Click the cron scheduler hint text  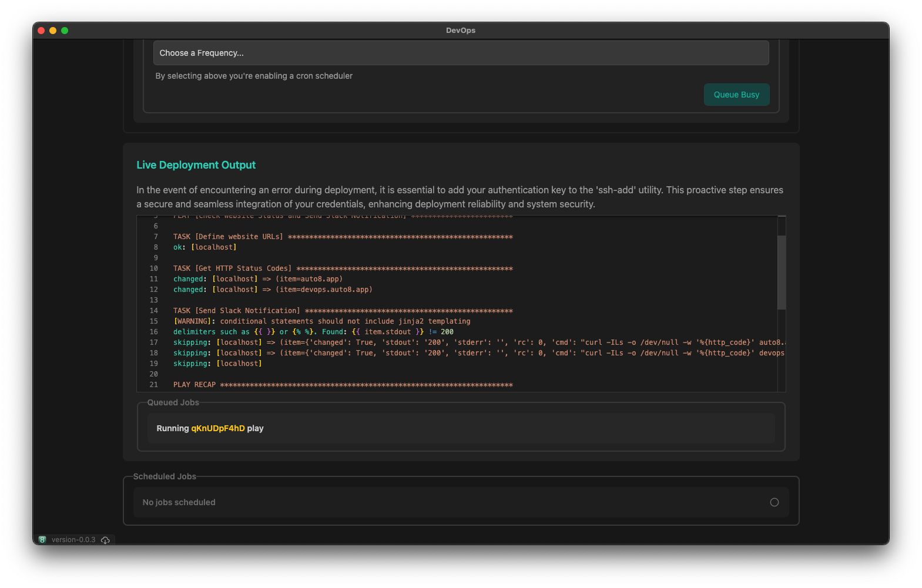pos(254,76)
